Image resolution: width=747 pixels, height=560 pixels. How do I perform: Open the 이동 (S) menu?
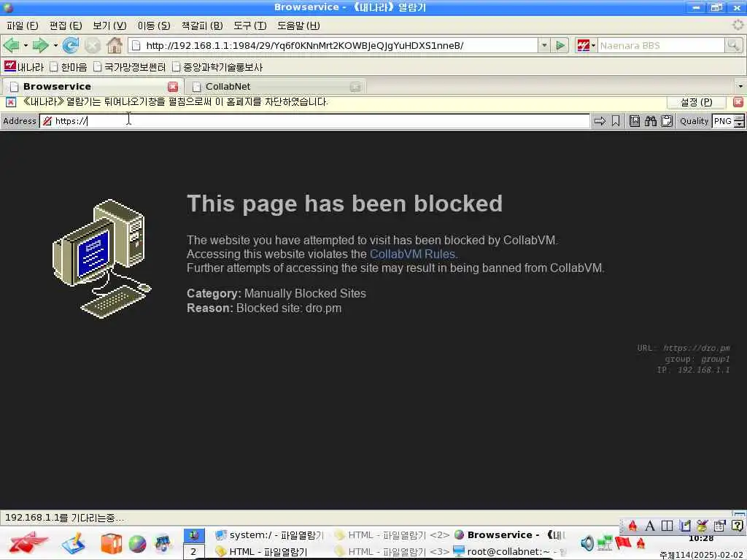pos(153,26)
